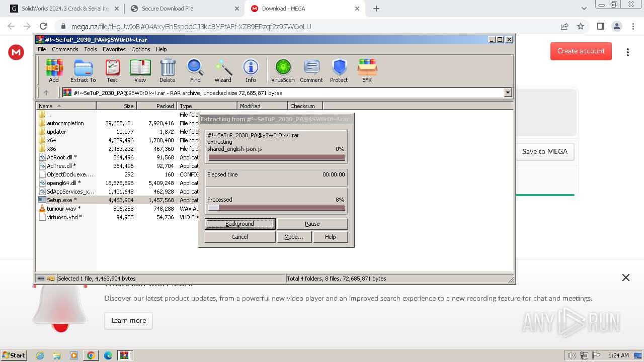Click the Comment toolbar icon

coord(311,70)
